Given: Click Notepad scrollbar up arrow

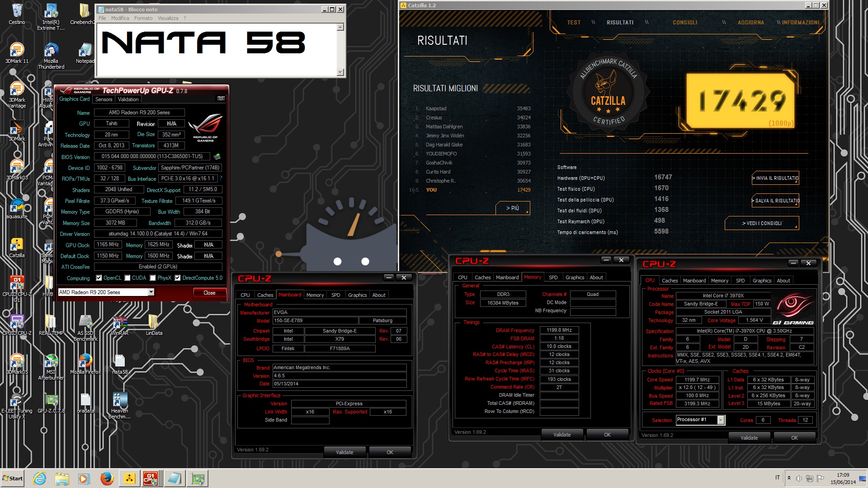Looking at the screenshot, I should [x=340, y=28].
